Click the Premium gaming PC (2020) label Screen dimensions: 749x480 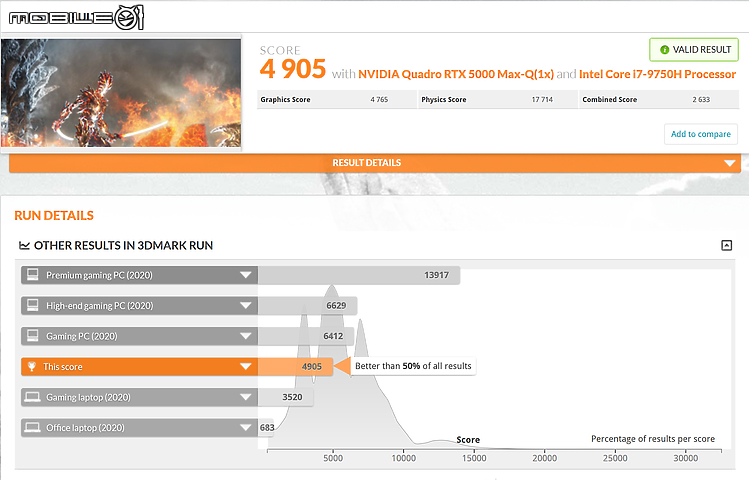pos(99,275)
